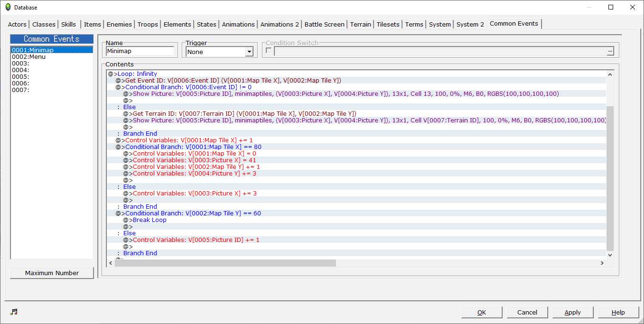Image resolution: width=644 pixels, height=324 pixels.
Task: Select the Map Tile X = 0 line
Action: coord(356,153)
